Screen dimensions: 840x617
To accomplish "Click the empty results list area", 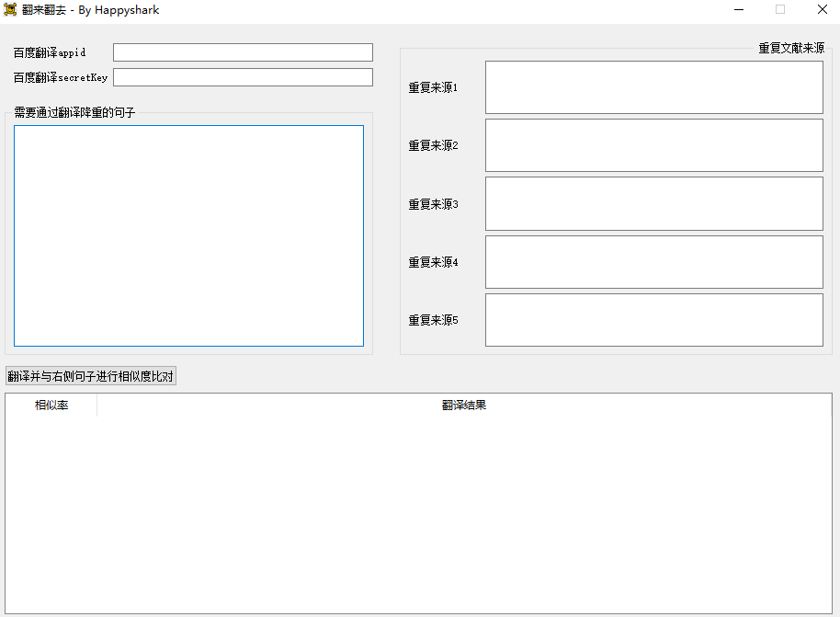I will pyautogui.click(x=418, y=515).
